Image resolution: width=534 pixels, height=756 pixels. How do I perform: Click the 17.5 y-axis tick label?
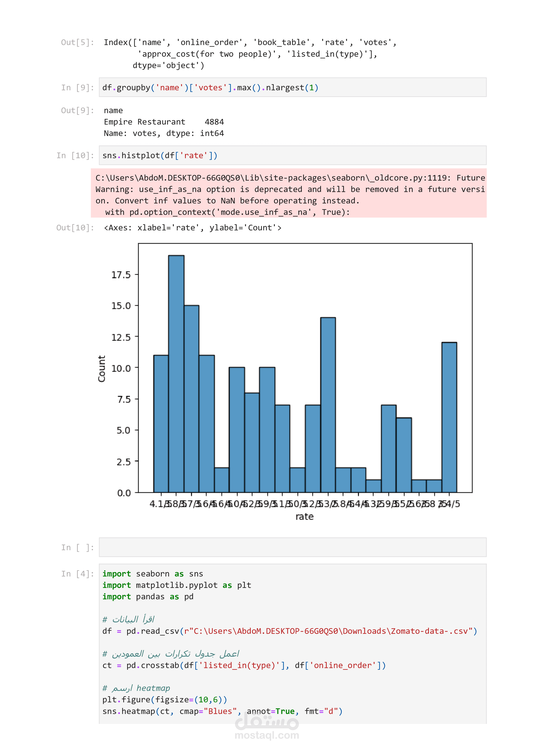tap(121, 275)
